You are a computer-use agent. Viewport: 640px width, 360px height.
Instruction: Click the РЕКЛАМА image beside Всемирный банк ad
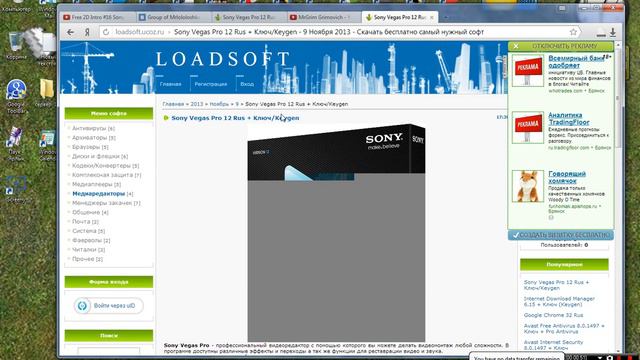528,71
